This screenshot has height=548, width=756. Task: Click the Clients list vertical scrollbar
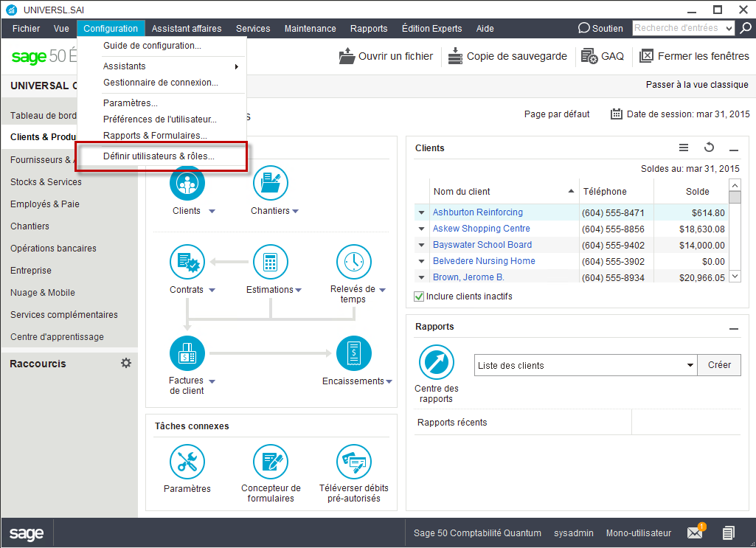[735, 236]
